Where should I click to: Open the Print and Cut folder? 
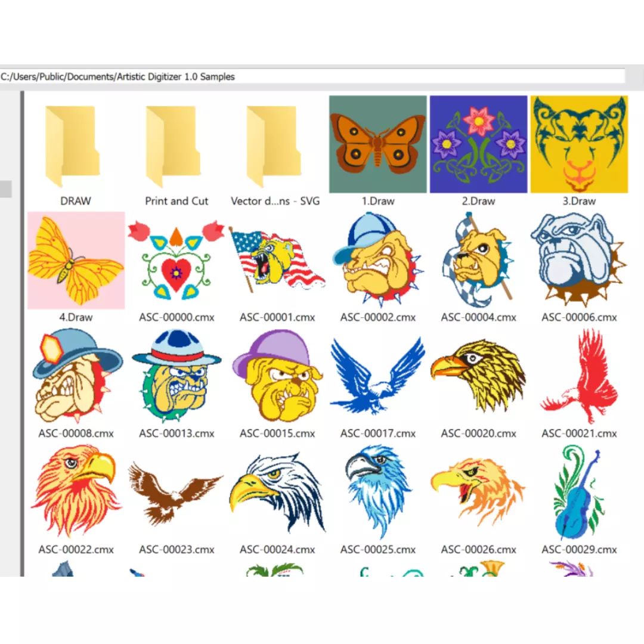[177, 147]
